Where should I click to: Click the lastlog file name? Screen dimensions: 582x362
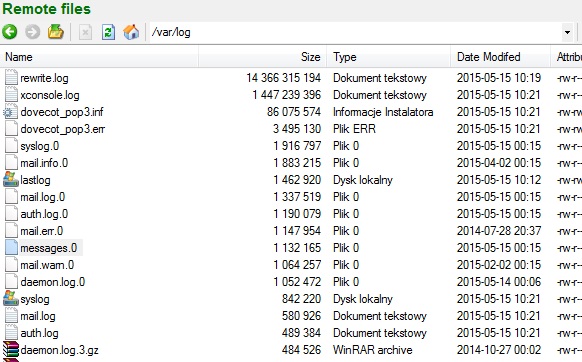click(35, 180)
